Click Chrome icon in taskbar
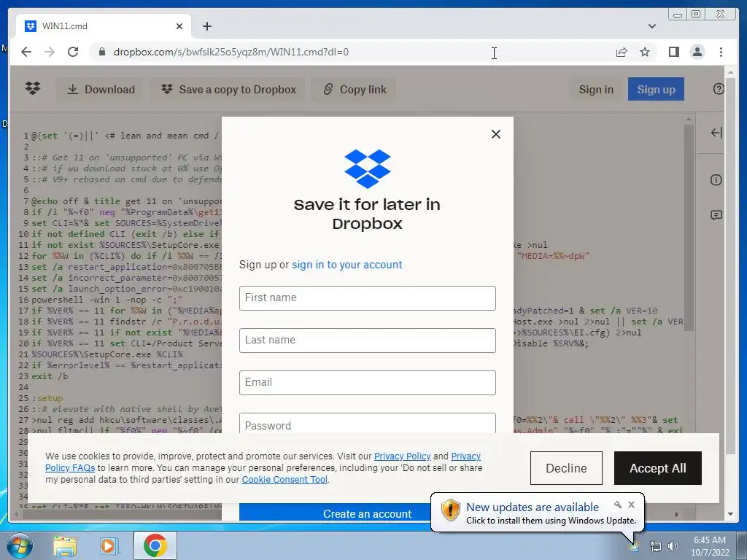Screen dimensions: 747x560 pos(155,545)
